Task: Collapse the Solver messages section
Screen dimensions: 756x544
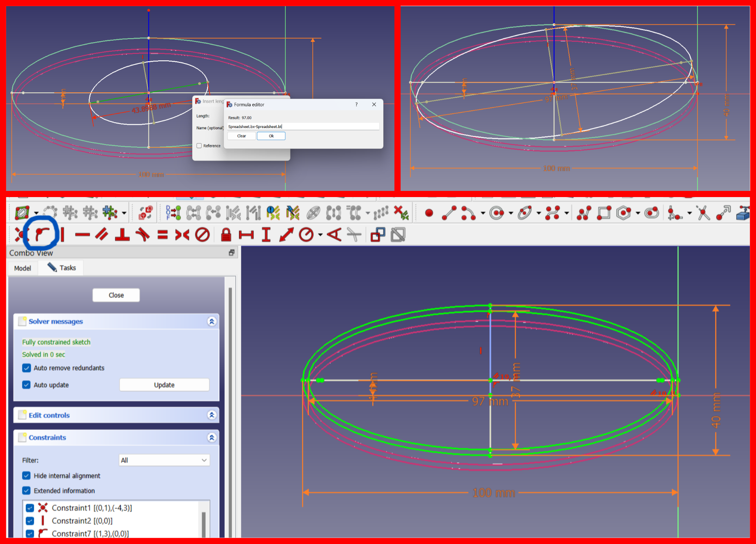Action: 212,321
